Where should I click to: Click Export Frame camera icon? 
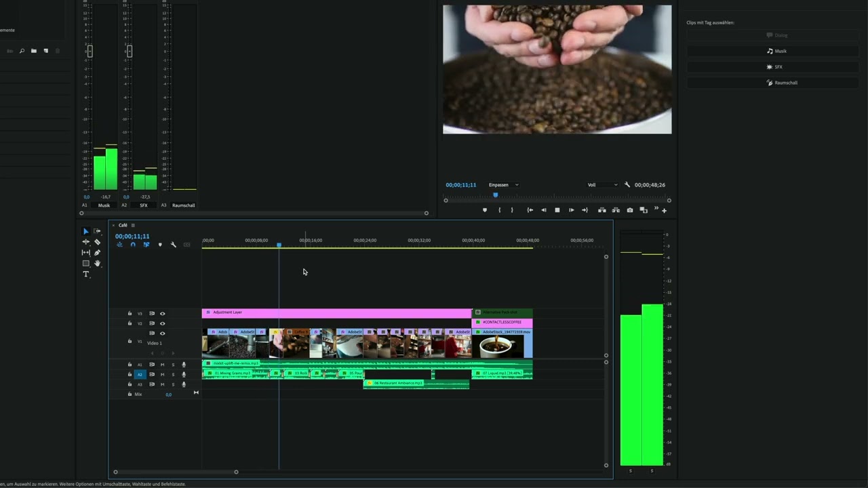point(630,210)
